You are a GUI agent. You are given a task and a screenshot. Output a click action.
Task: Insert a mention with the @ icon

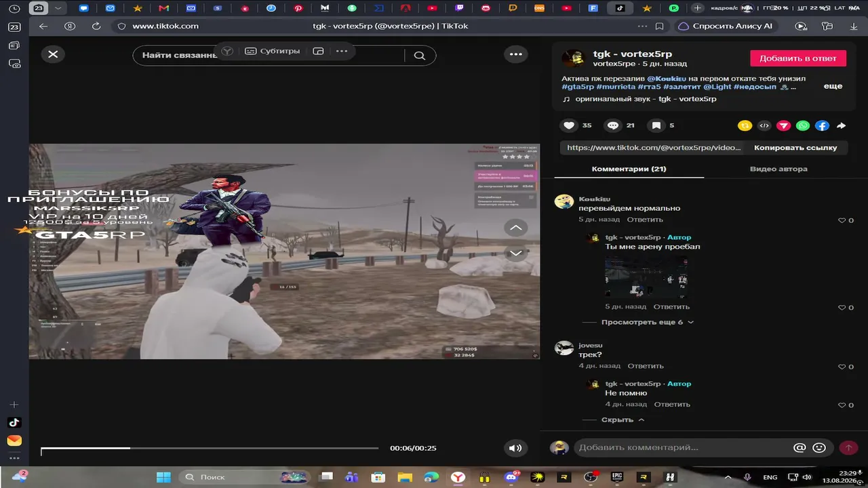pyautogui.click(x=800, y=447)
